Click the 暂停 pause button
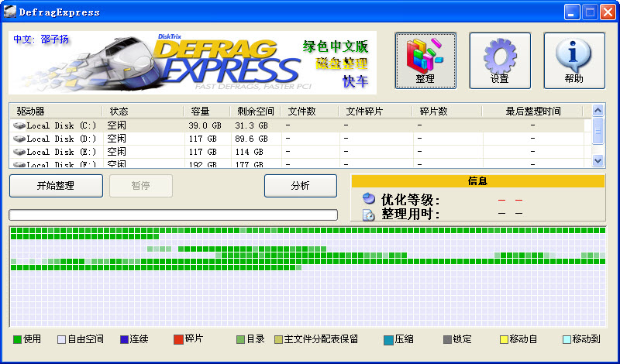Screen dimensions: 620x364 pyautogui.click(x=140, y=186)
